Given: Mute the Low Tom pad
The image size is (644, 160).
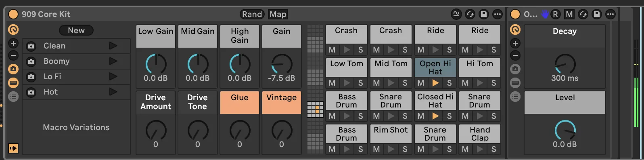Looking at the screenshot, I should click(x=332, y=83).
